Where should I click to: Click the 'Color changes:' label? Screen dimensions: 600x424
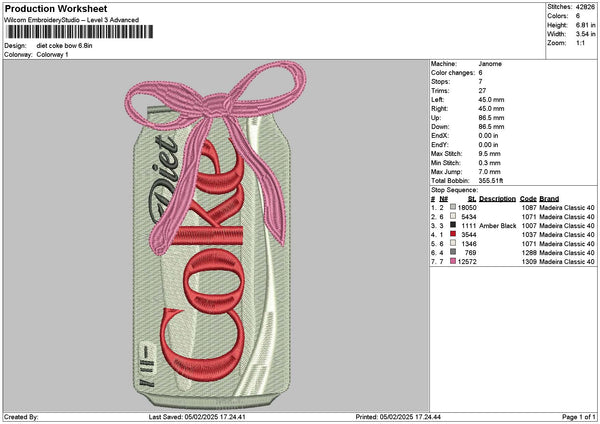(451, 73)
